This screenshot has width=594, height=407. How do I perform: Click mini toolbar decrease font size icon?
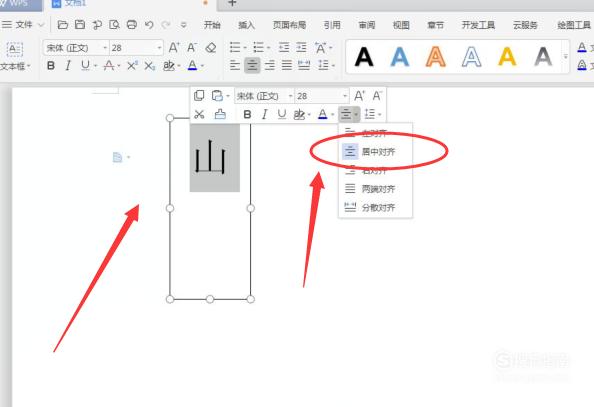click(x=377, y=96)
